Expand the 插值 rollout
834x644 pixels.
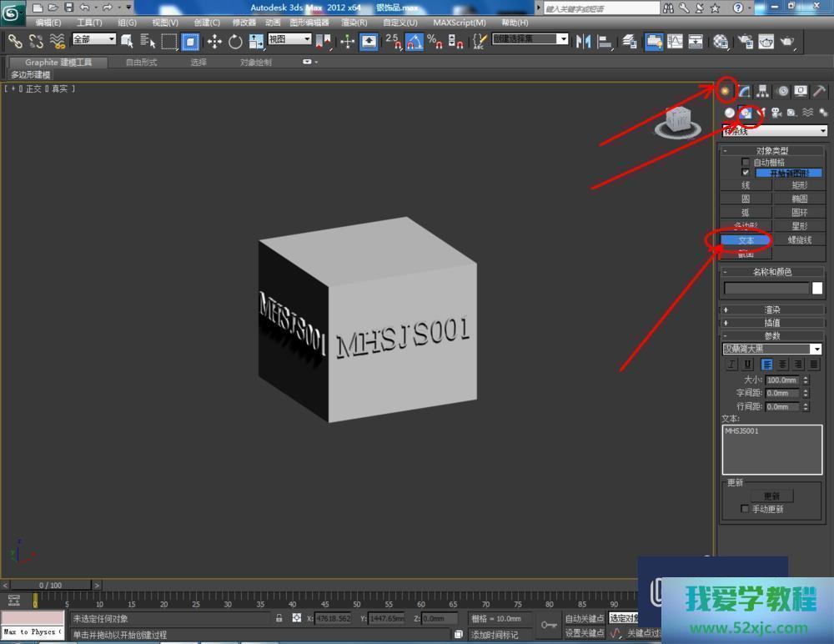click(x=772, y=323)
